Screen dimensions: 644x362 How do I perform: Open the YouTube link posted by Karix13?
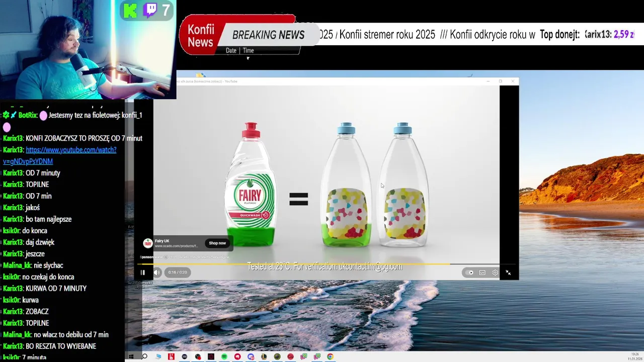[59, 155]
